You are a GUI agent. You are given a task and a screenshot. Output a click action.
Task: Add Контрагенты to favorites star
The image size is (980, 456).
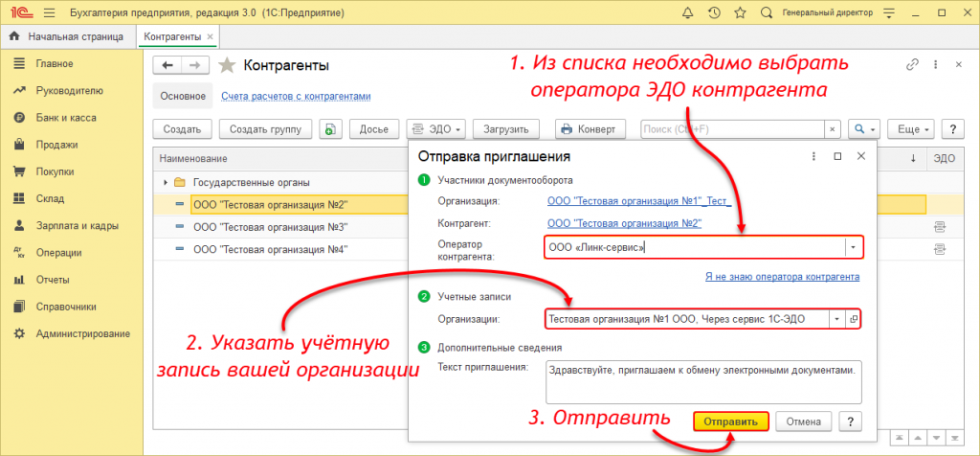click(227, 66)
